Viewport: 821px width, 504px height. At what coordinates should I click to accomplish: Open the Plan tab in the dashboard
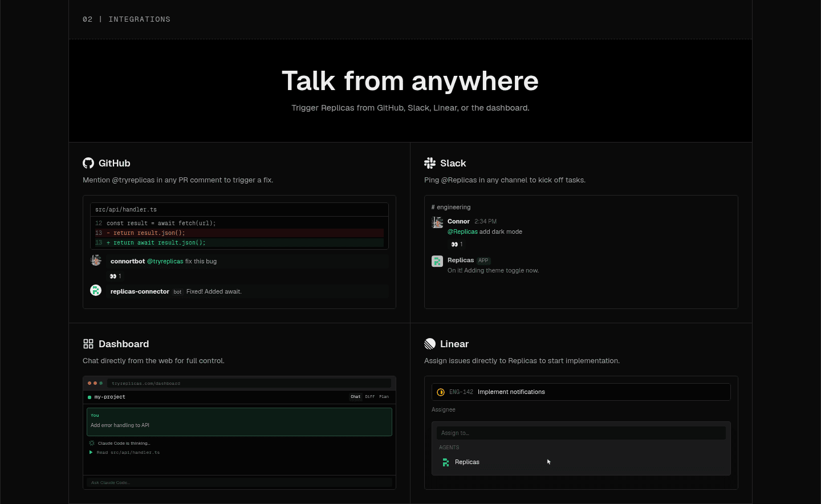point(384,397)
